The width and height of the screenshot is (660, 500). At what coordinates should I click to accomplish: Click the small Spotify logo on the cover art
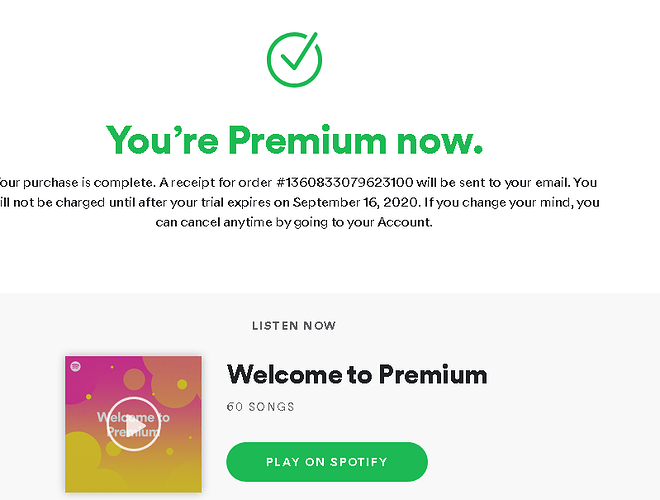[75, 366]
